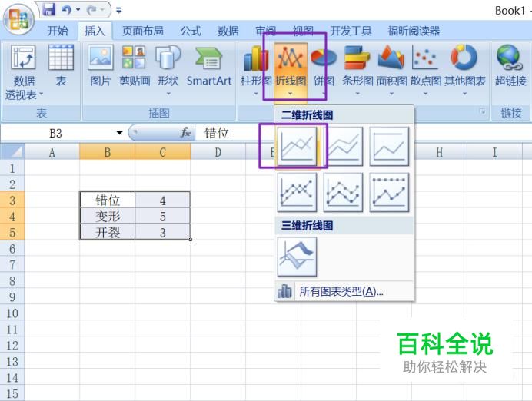Redo the last action

click(x=91, y=10)
